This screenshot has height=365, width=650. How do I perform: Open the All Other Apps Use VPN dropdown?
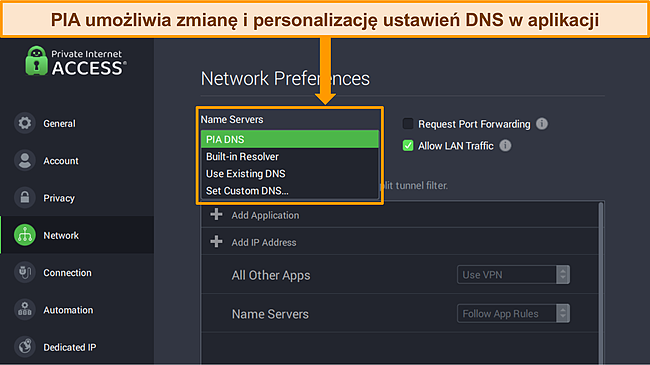513,275
